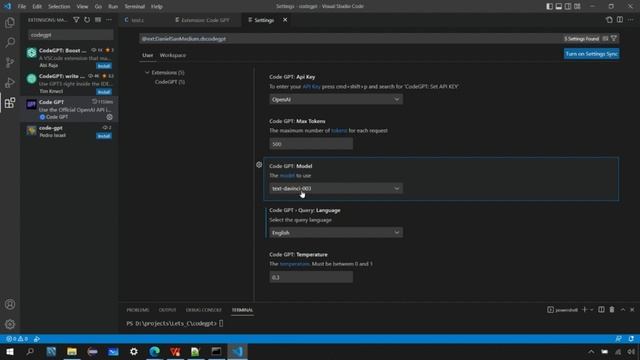The width and height of the screenshot is (640, 360).
Task: Click the extensions search box containing codegpt
Action: pos(71,35)
